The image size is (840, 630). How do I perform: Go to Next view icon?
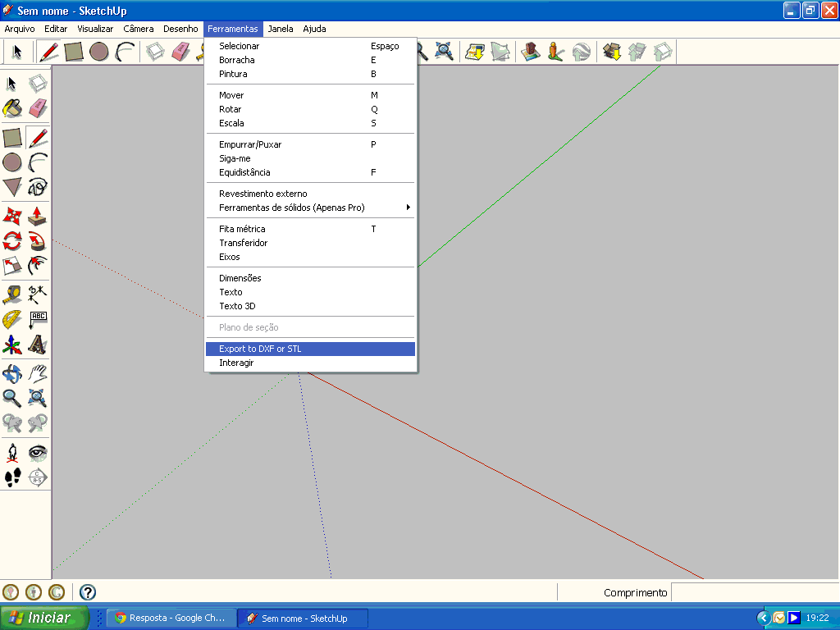38,423
